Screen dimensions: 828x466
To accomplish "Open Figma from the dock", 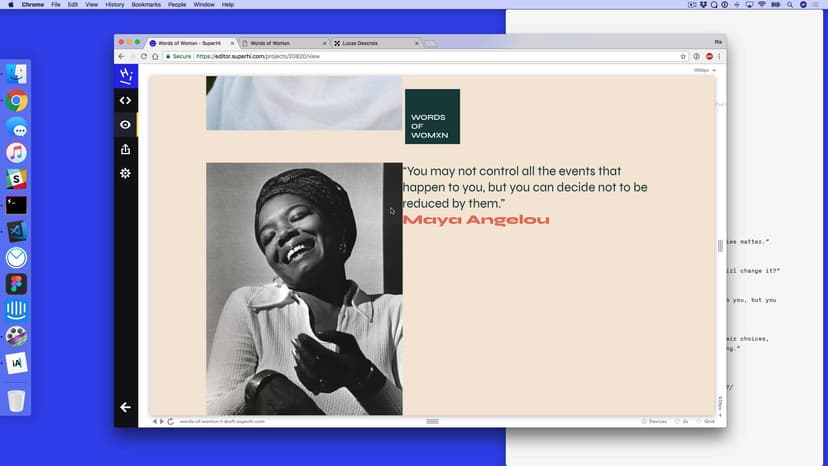I will coord(16,283).
